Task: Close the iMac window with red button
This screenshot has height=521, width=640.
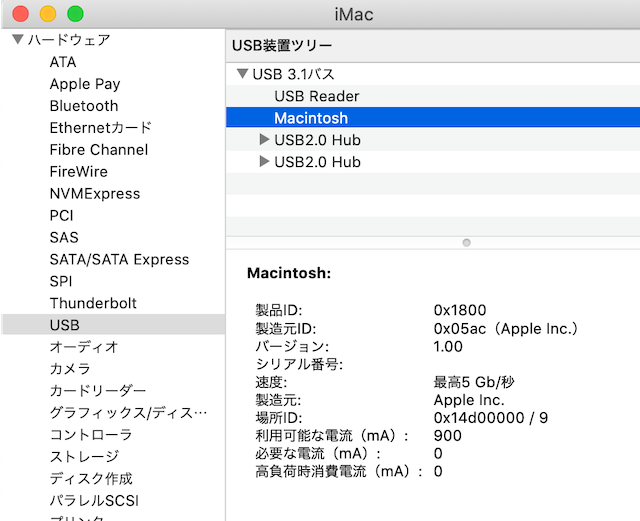Action: pyautogui.click(x=20, y=13)
